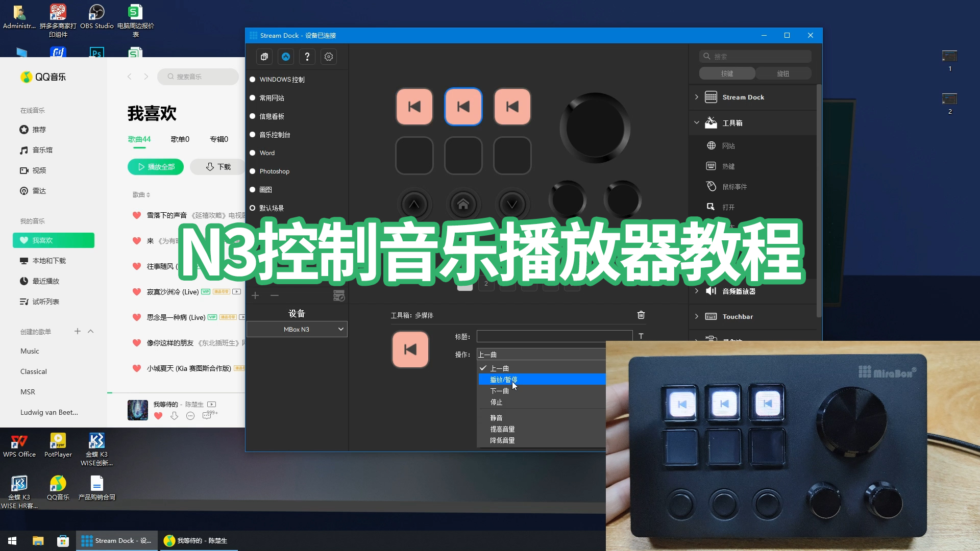The height and width of the screenshot is (551, 980).
Task: Open Windows Start menu
Action: coord(12,541)
